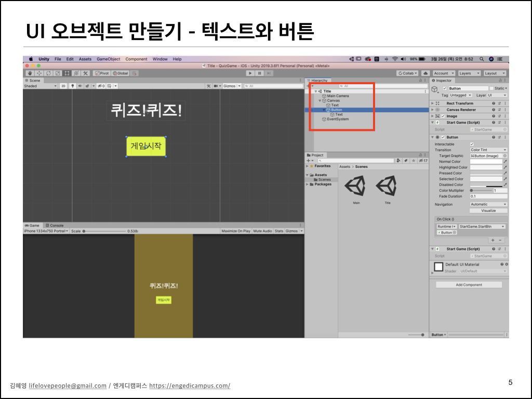Toggle the Button component enabled checkbox

443,137
